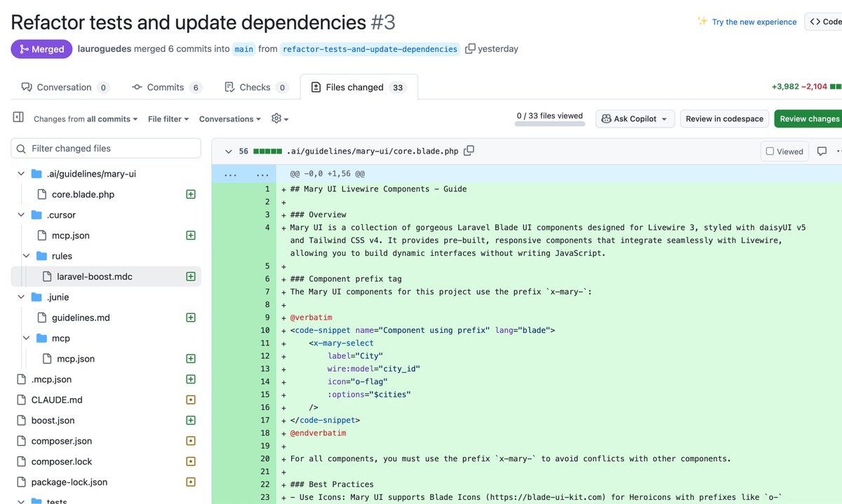842x504 pixels.
Task: Mark core.blade.php as Viewed
Action: (x=784, y=151)
